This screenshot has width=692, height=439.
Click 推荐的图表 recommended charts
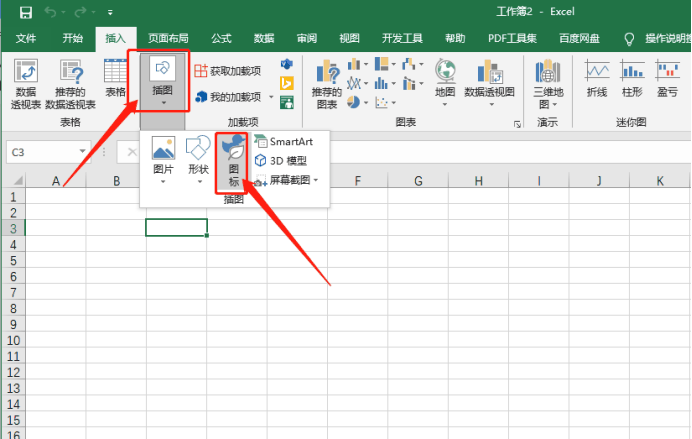(327, 85)
